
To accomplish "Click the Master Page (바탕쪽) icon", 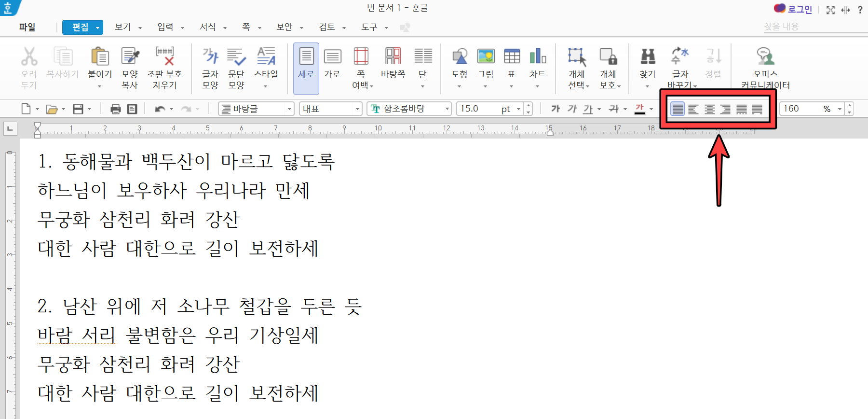I will tap(393, 57).
